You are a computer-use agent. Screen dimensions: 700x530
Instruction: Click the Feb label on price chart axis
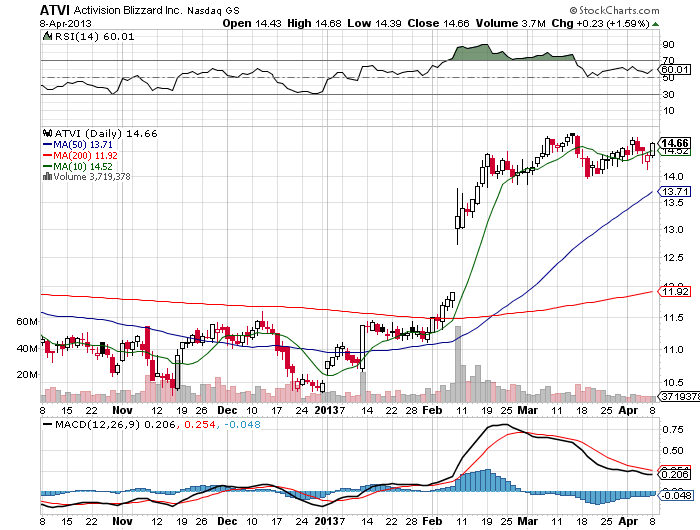[x=432, y=410]
